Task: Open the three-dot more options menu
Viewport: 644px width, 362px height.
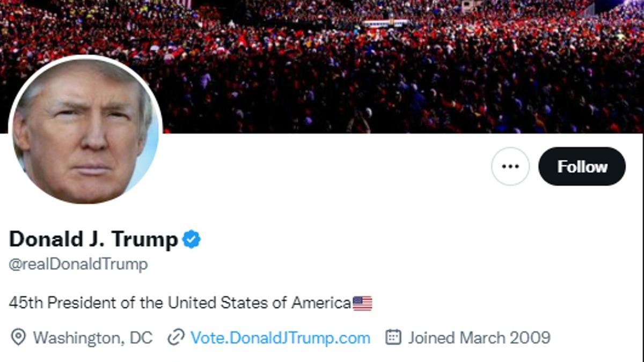Action: click(510, 166)
